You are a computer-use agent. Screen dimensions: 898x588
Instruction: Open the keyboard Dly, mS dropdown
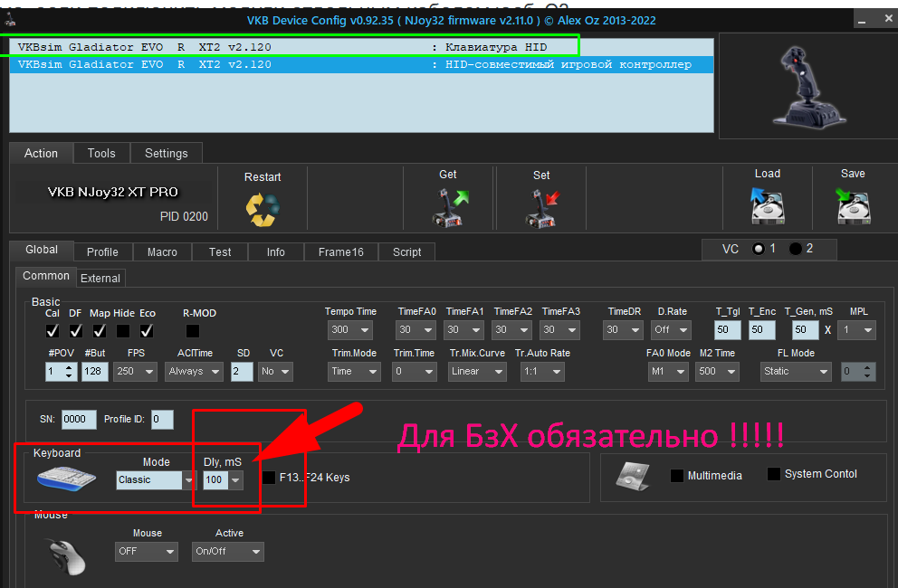(224, 479)
